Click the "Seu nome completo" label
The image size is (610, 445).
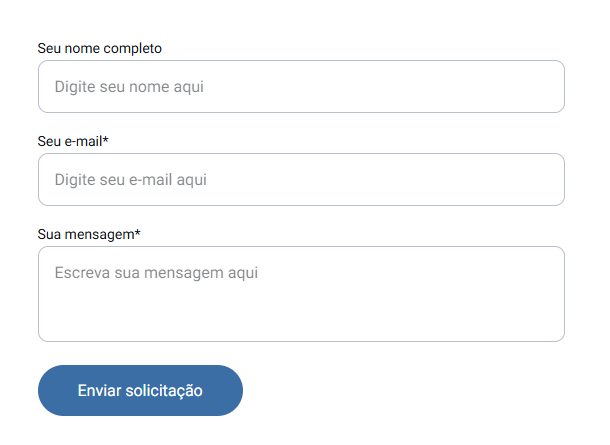(99, 48)
